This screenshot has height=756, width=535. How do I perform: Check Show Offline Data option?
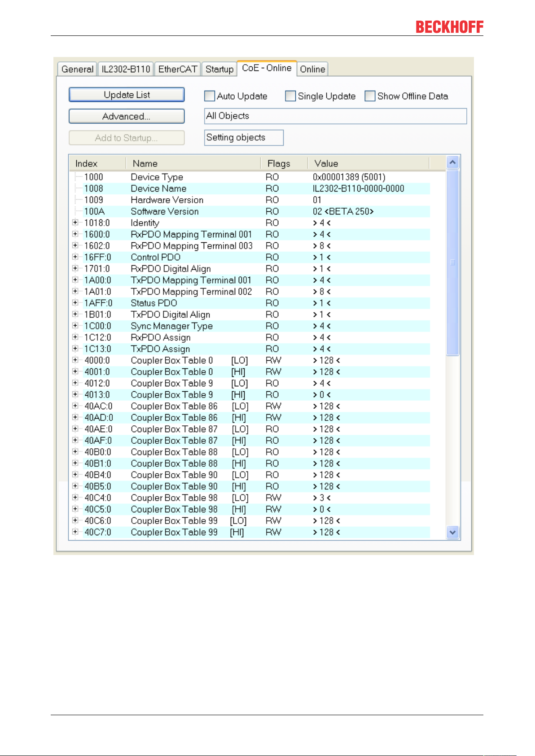tap(370, 96)
